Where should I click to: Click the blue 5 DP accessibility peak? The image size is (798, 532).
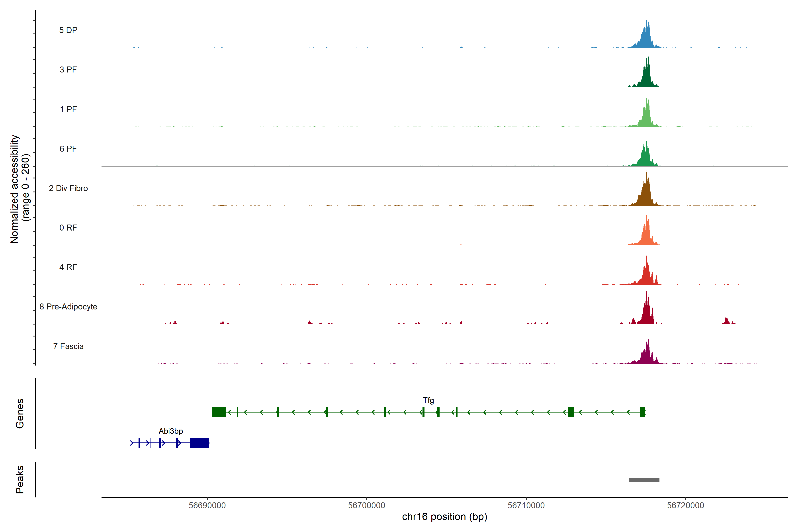pyautogui.click(x=646, y=39)
